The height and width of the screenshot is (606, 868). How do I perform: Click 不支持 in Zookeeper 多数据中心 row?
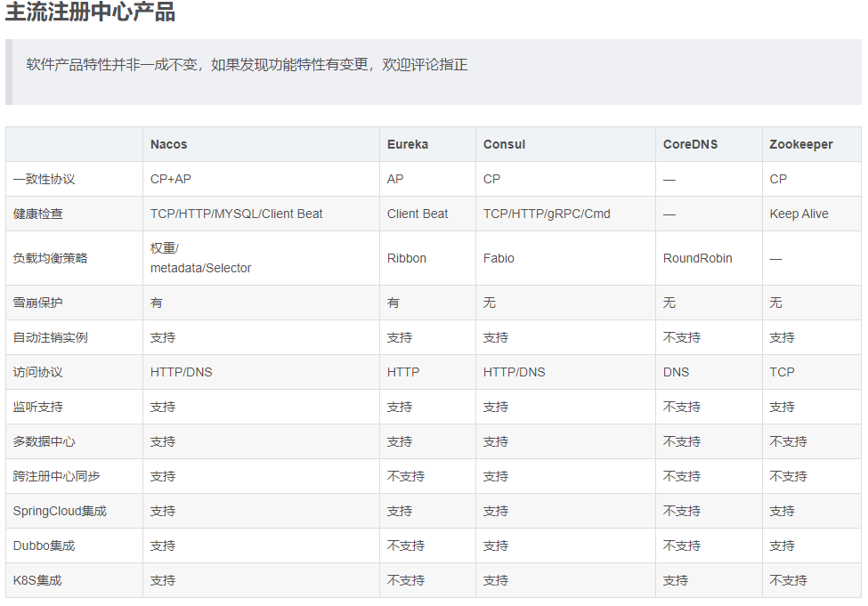[788, 441]
